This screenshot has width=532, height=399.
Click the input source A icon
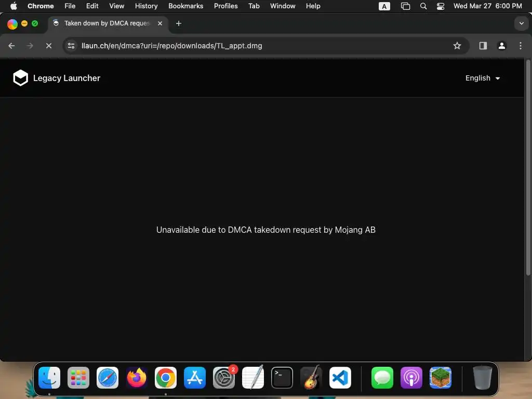(x=384, y=6)
